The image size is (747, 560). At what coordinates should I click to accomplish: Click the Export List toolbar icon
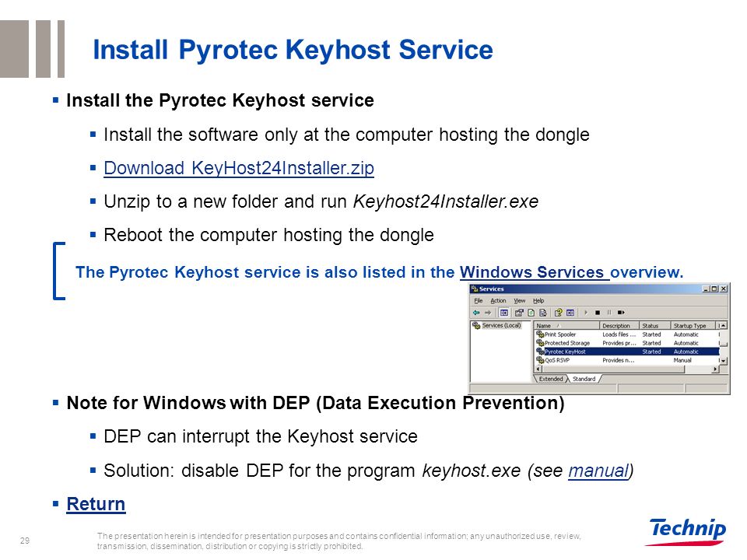coord(542,313)
